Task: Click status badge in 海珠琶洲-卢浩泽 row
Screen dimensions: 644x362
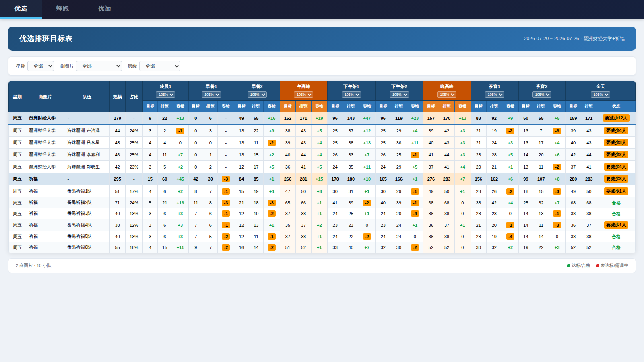Action: pos(616,131)
